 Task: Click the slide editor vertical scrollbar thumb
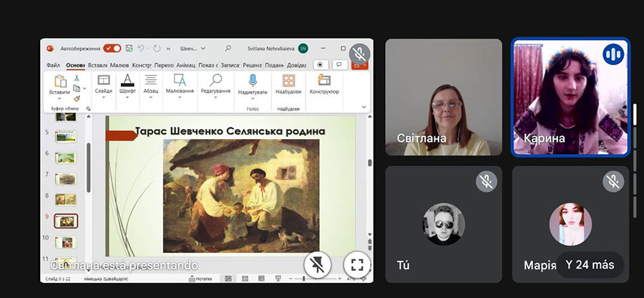click(370, 163)
